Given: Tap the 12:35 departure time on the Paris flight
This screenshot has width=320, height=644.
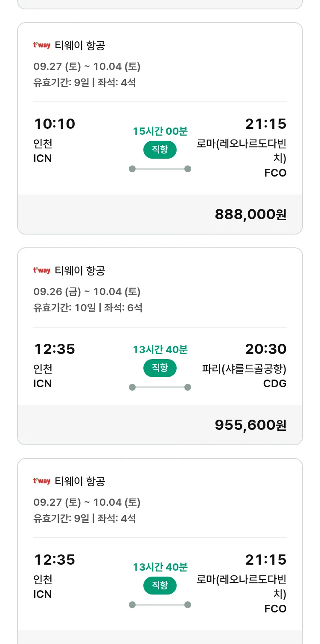Looking at the screenshot, I should pyautogui.click(x=55, y=349).
